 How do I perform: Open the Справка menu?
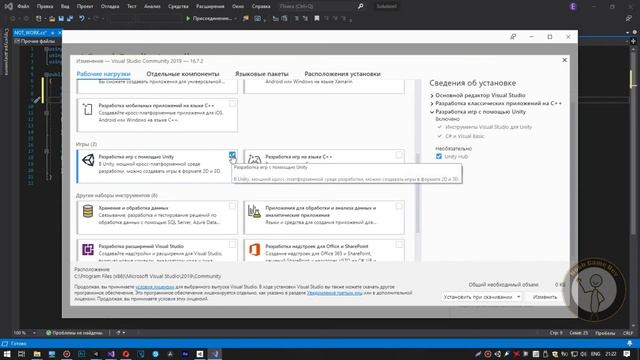tap(261, 7)
